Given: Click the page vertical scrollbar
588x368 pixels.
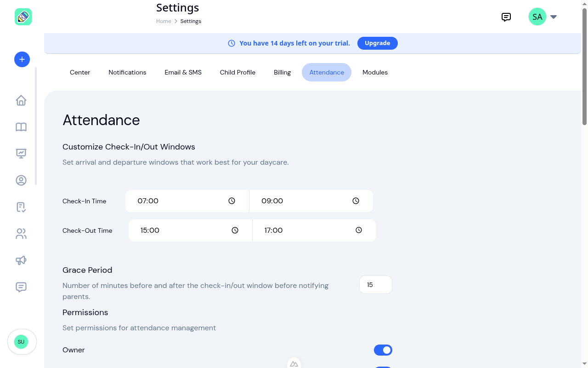Looking at the screenshot, I should [x=585, y=67].
